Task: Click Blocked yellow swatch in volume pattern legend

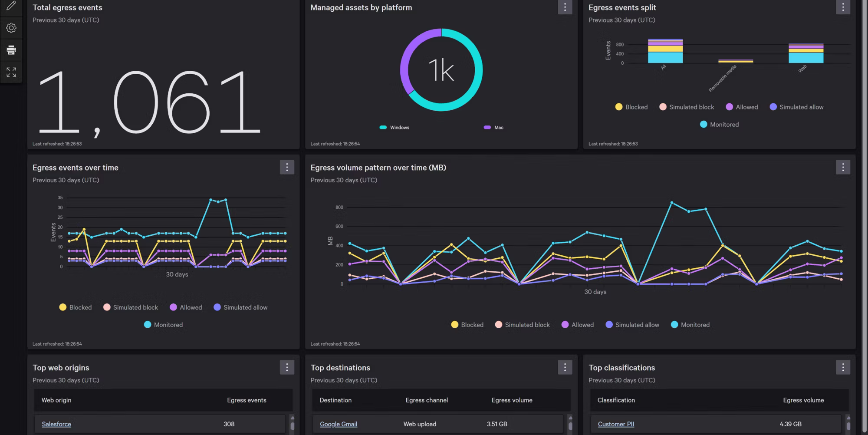Action: [x=454, y=325]
